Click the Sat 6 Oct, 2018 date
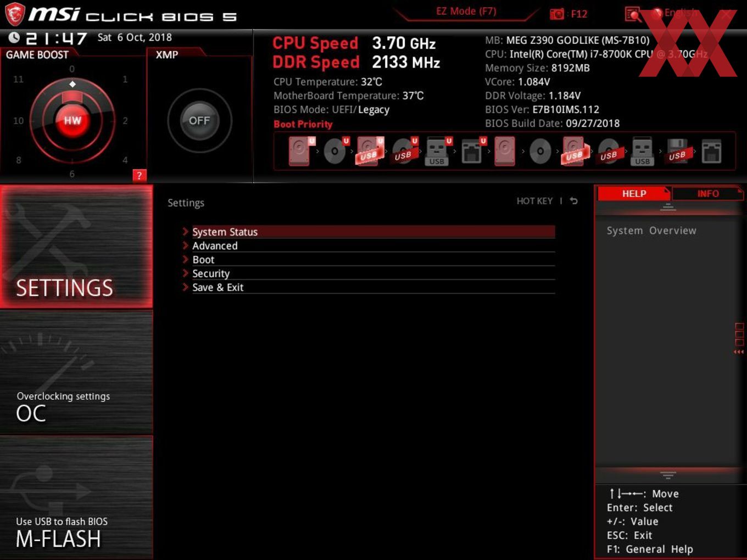747x560 pixels. point(135,37)
